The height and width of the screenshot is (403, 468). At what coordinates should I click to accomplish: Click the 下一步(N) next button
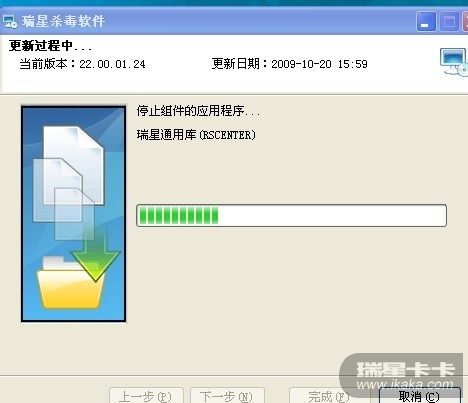[x=227, y=396]
